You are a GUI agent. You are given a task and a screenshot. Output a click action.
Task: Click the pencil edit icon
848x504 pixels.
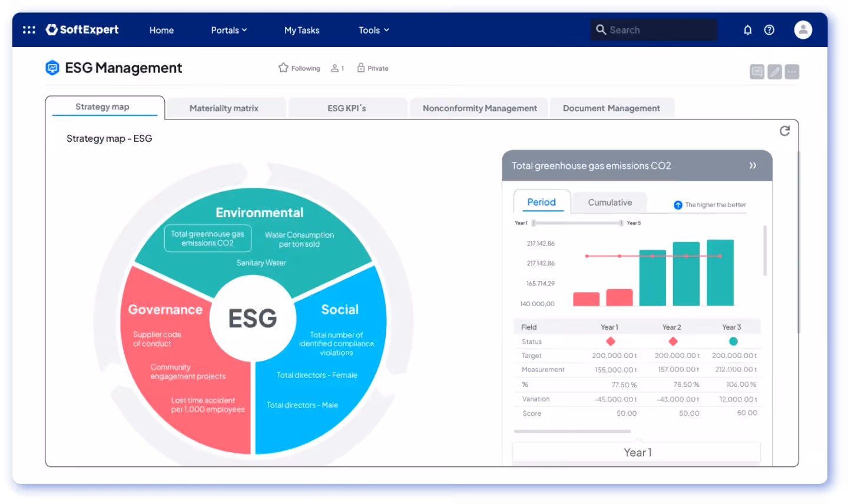[x=774, y=72]
